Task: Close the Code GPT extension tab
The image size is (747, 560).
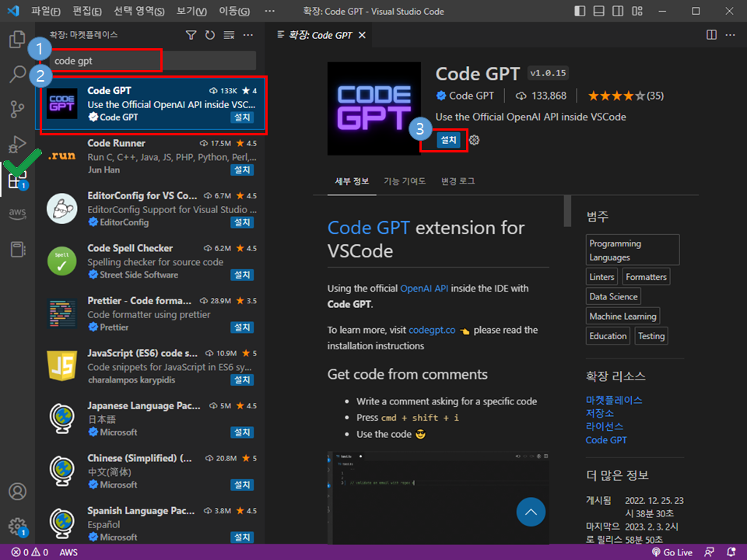Action: click(362, 35)
